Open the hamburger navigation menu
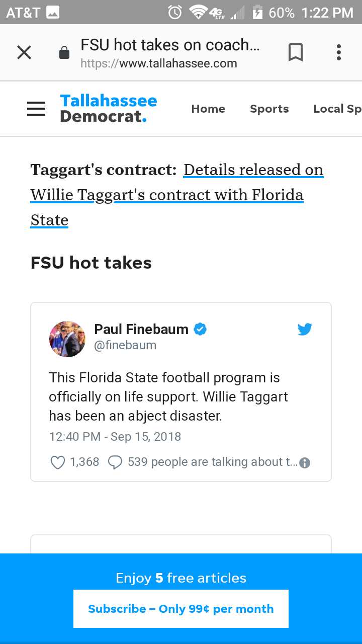 tap(36, 109)
